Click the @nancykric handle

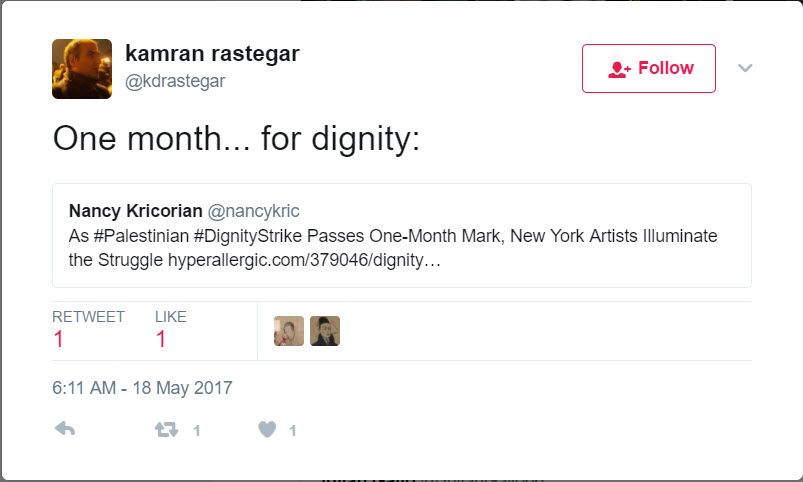point(253,211)
